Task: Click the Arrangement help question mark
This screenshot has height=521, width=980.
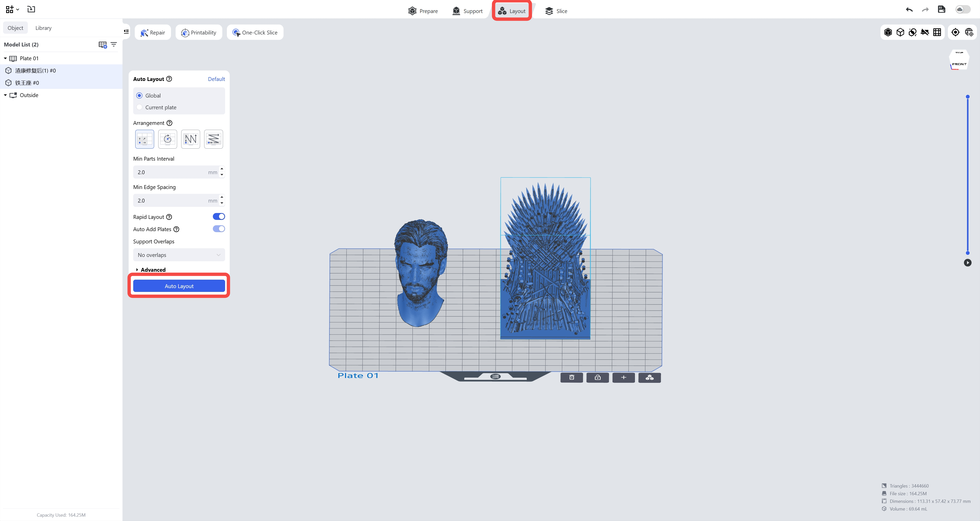Action: pyautogui.click(x=170, y=123)
